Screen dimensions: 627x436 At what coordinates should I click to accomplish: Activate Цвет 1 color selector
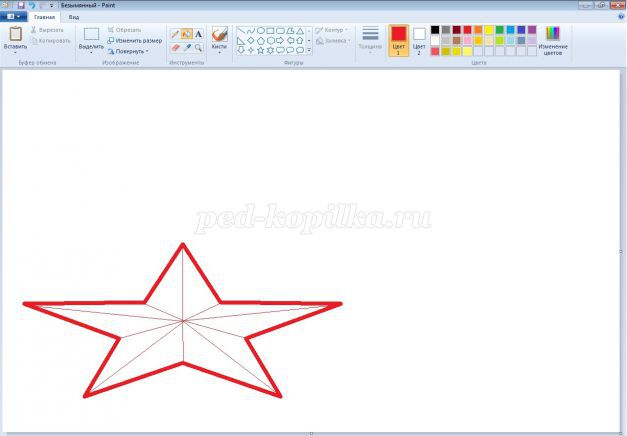(x=398, y=40)
